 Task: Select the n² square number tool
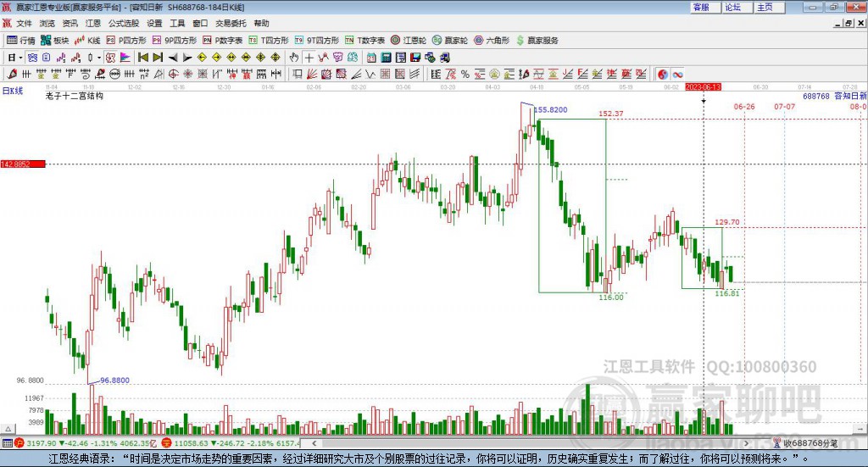[x=144, y=74]
